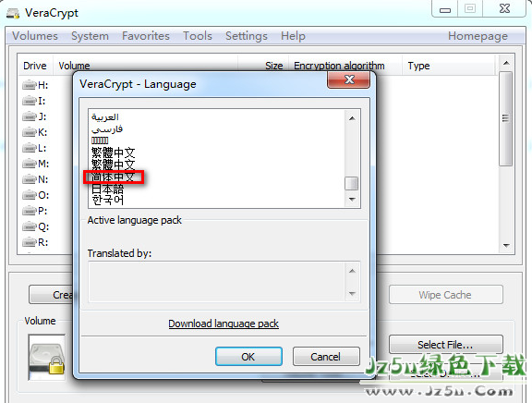The width and height of the screenshot is (532, 403).
Task: Select drive K: in the drive list
Action: click(34, 132)
